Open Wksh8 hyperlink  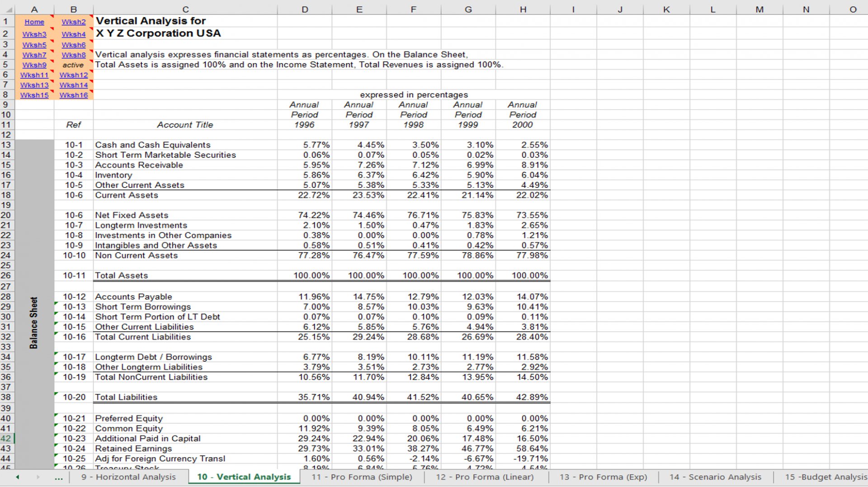74,55
